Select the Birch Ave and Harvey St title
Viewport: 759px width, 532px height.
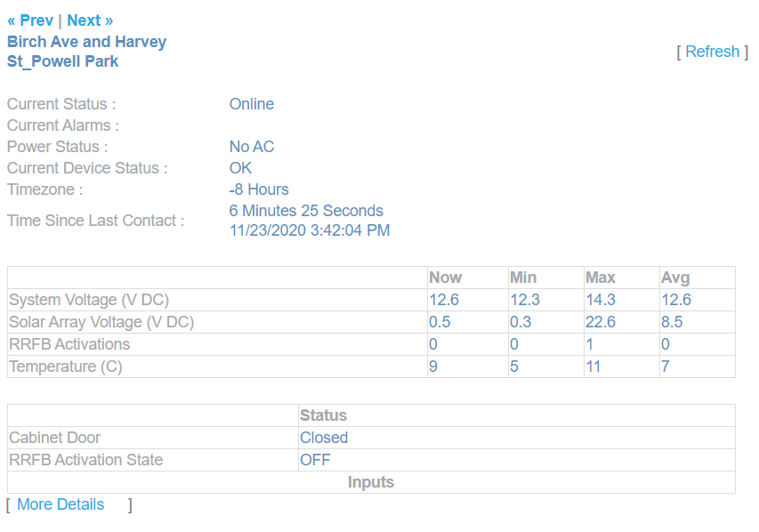tap(86, 52)
